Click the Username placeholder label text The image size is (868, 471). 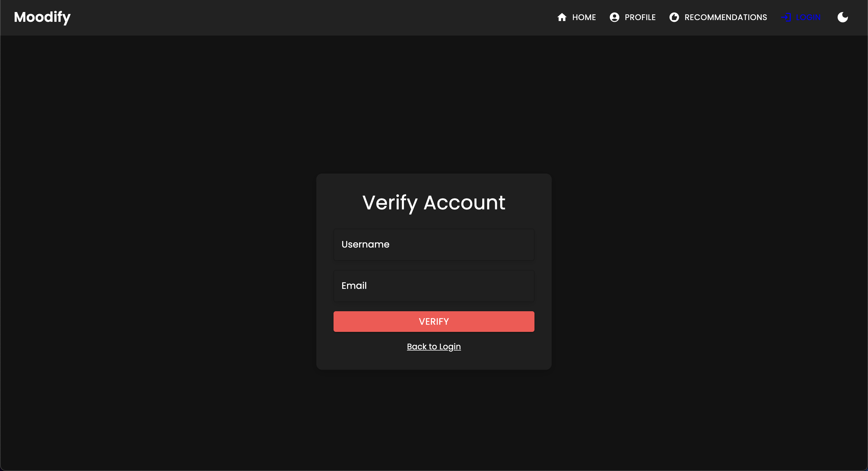pos(365,244)
